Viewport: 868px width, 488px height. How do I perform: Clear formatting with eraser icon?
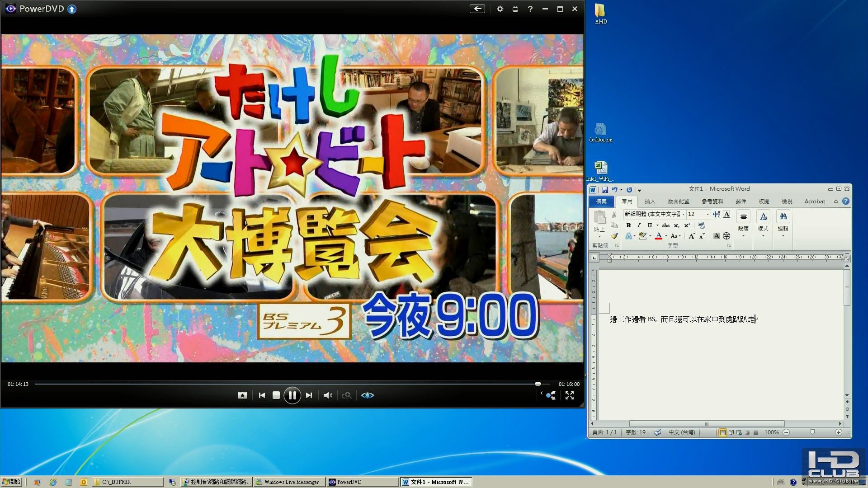pos(701,225)
